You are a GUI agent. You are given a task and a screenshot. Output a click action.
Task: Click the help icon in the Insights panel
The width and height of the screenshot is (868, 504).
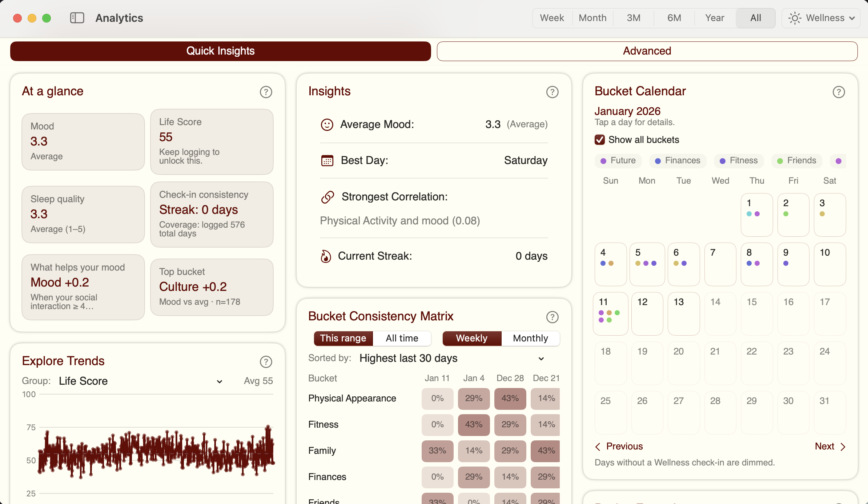(x=552, y=92)
